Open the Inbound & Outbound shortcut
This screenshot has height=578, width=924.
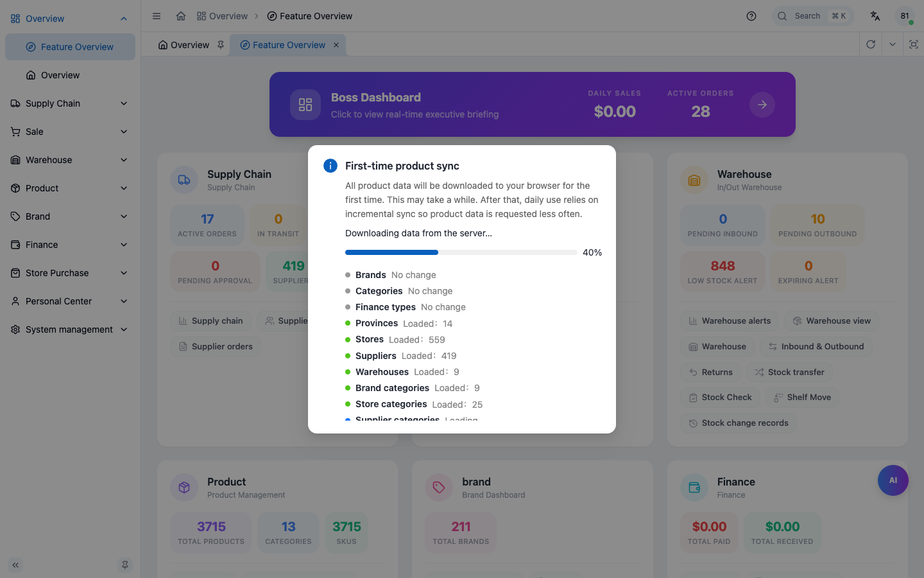816,347
